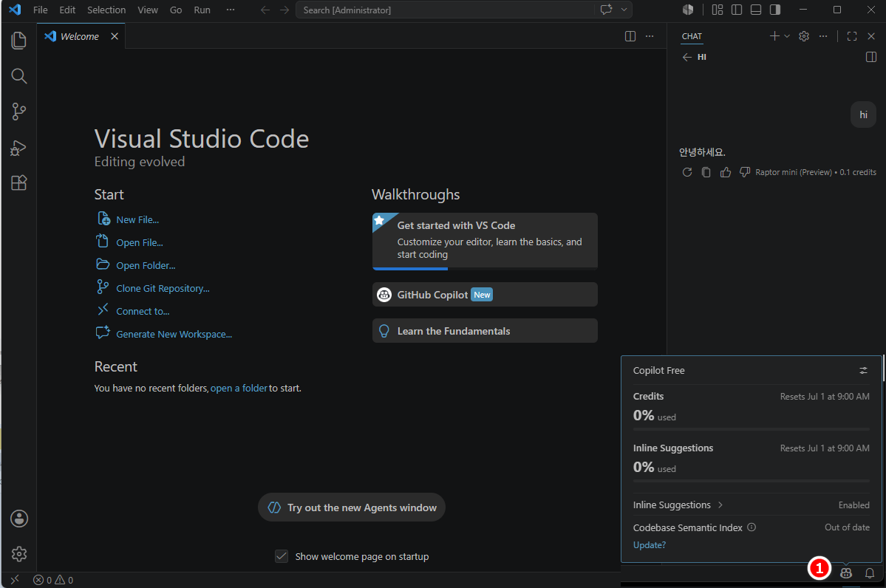The height and width of the screenshot is (588, 886).
Task: Click New File... link
Action: (x=137, y=219)
